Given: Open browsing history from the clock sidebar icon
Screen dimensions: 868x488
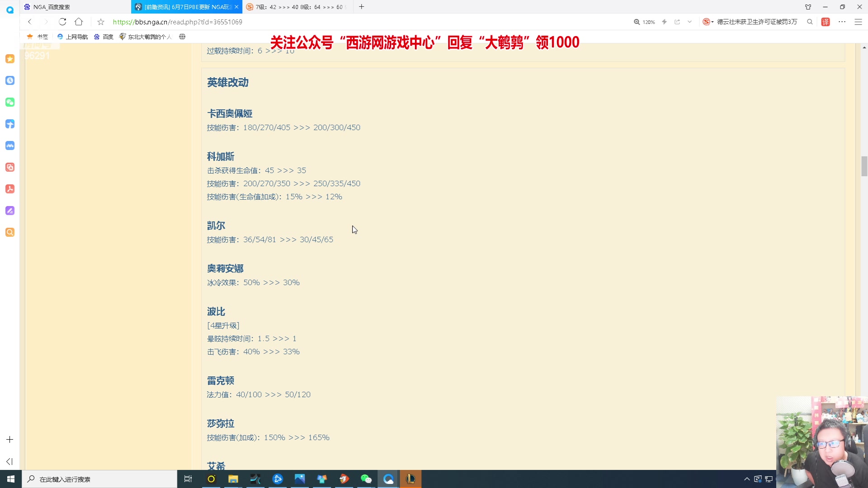Looking at the screenshot, I should pos(9,80).
